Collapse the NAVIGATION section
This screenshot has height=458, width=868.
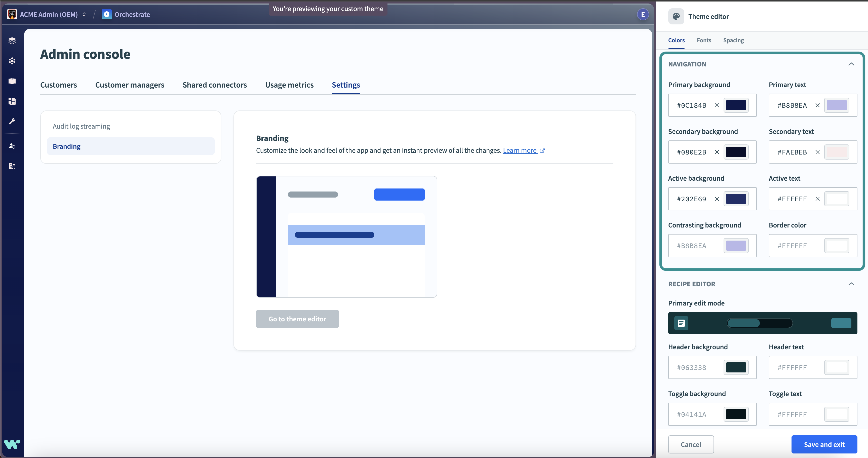point(851,64)
